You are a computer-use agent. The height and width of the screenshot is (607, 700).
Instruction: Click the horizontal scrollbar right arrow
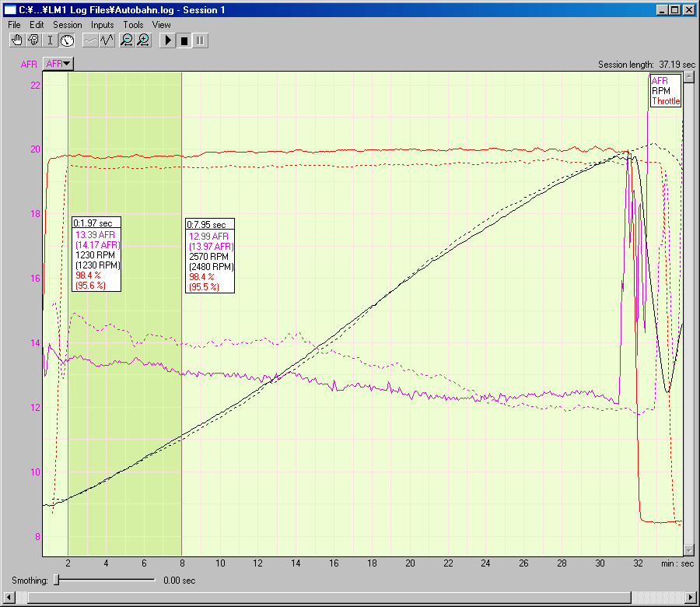coord(691,597)
